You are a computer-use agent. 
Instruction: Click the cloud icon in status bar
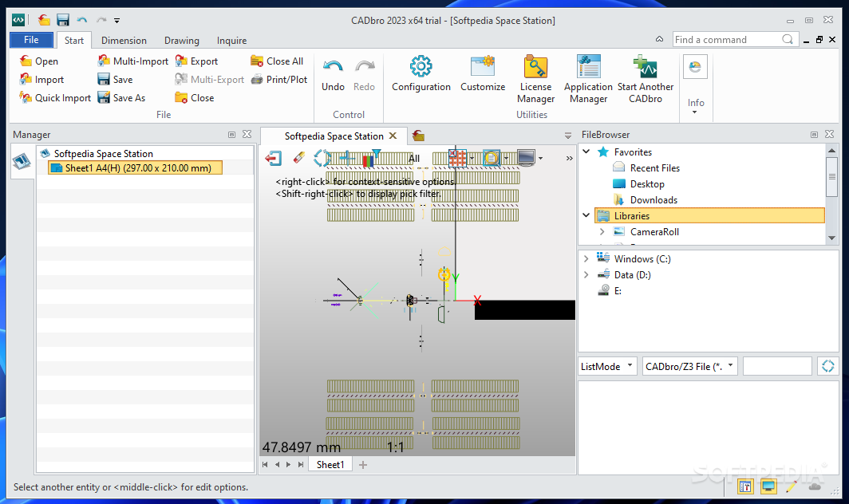(815, 486)
